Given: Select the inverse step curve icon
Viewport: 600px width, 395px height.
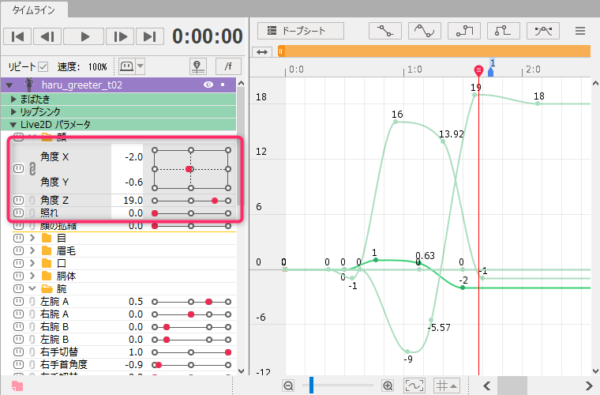Looking at the screenshot, I should coord(504,31).
